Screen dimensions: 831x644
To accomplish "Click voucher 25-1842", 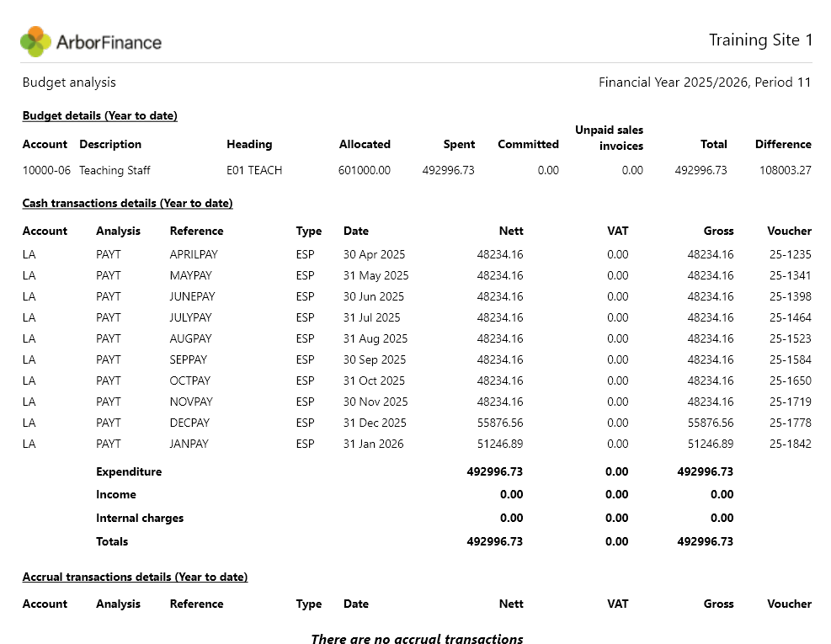I will pyautogui.click(x=791, y=444).
